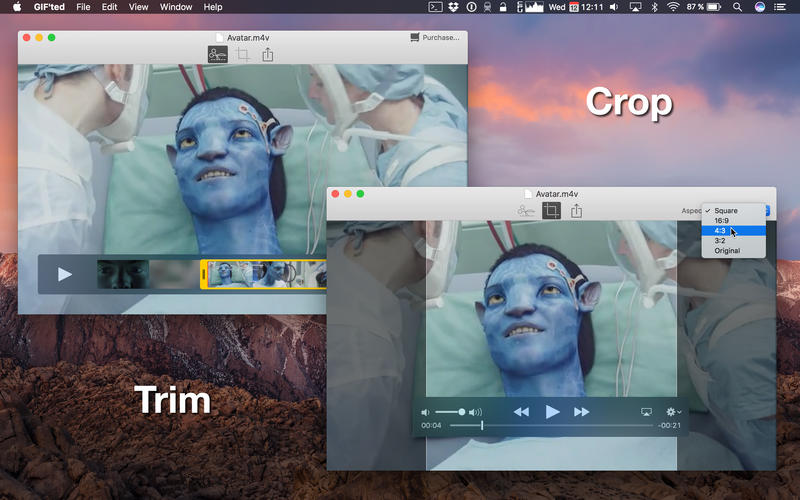Select the Trim scissors tool in back window

[x=218, y=55]
